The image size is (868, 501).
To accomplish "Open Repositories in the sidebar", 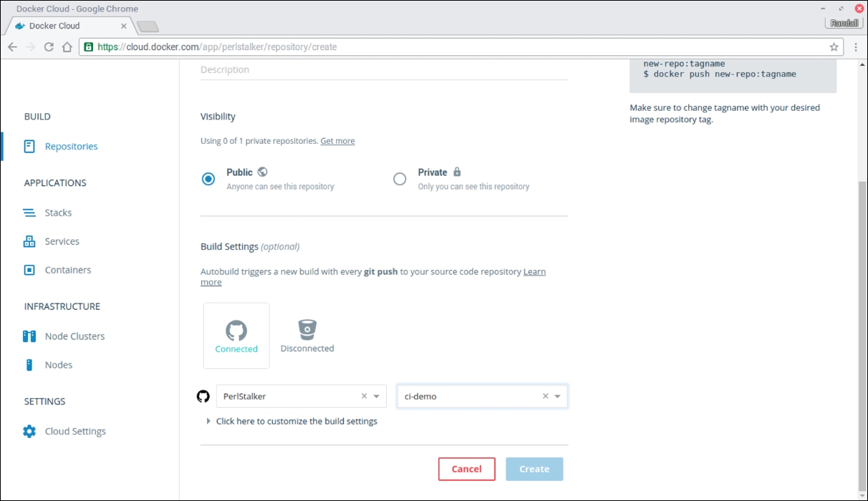I will [x=71, y=146].
